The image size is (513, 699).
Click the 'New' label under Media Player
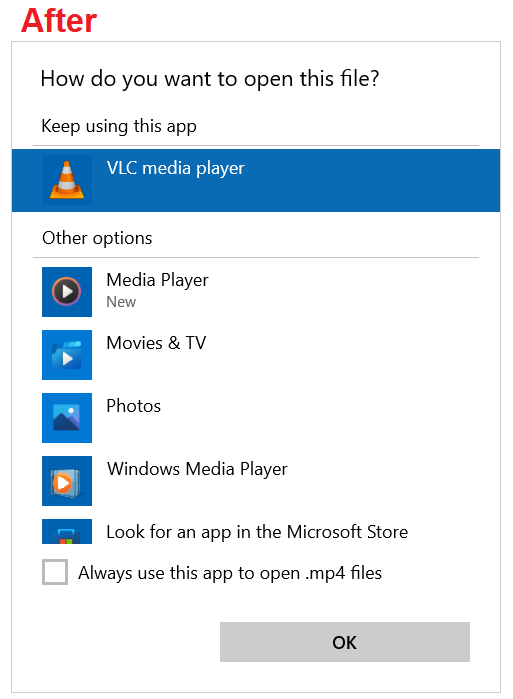[121, 302]
